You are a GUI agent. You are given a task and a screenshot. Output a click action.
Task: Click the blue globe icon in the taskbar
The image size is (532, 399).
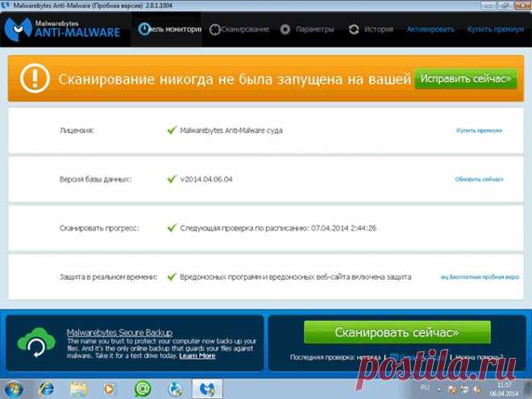point(175,389)
